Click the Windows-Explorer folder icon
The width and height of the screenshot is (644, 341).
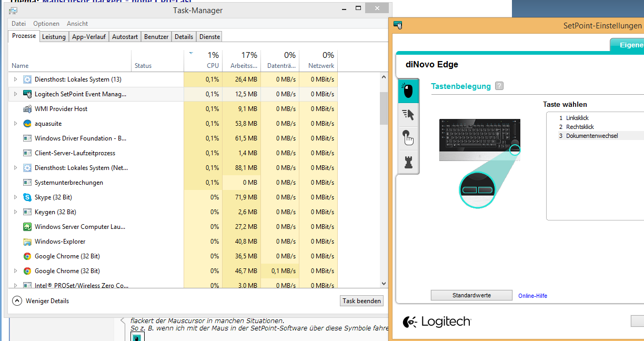27,242
